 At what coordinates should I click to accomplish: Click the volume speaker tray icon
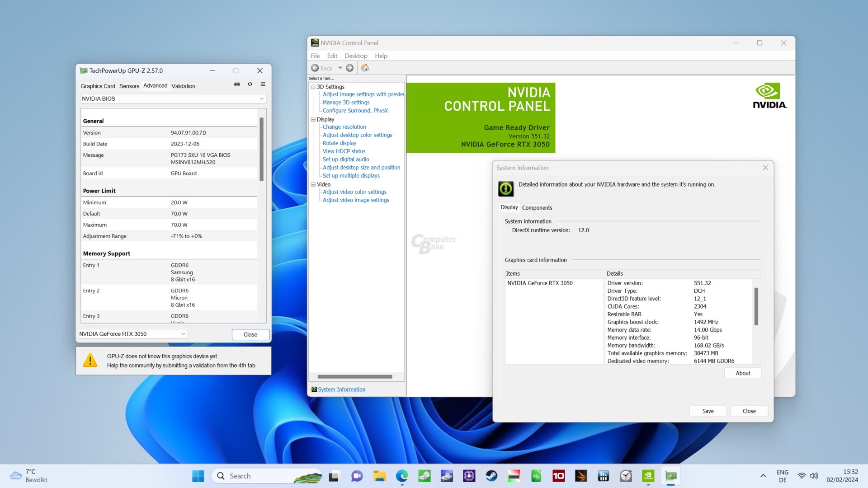pyautogui.click(x=814, y=476)
